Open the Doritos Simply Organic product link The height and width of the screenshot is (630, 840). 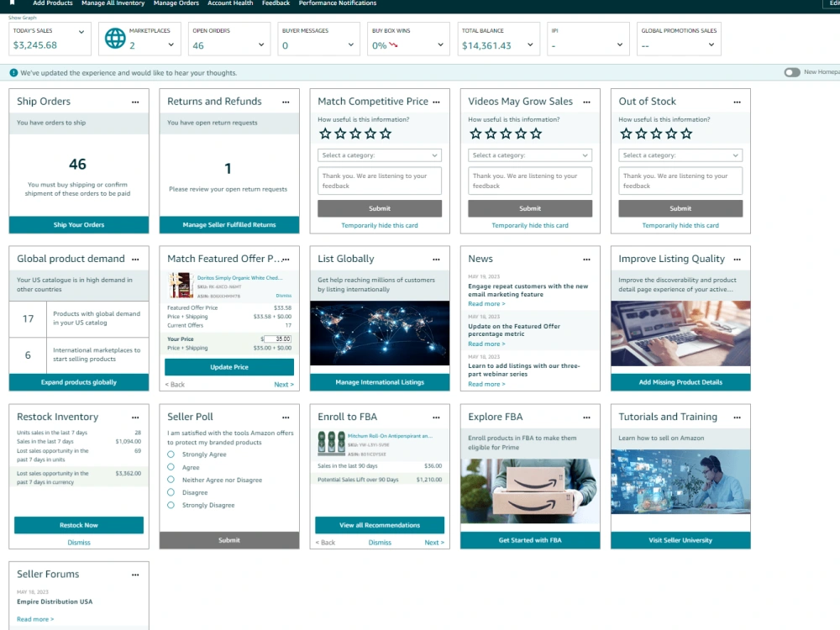pyautogui.click(x=239, y=278)
